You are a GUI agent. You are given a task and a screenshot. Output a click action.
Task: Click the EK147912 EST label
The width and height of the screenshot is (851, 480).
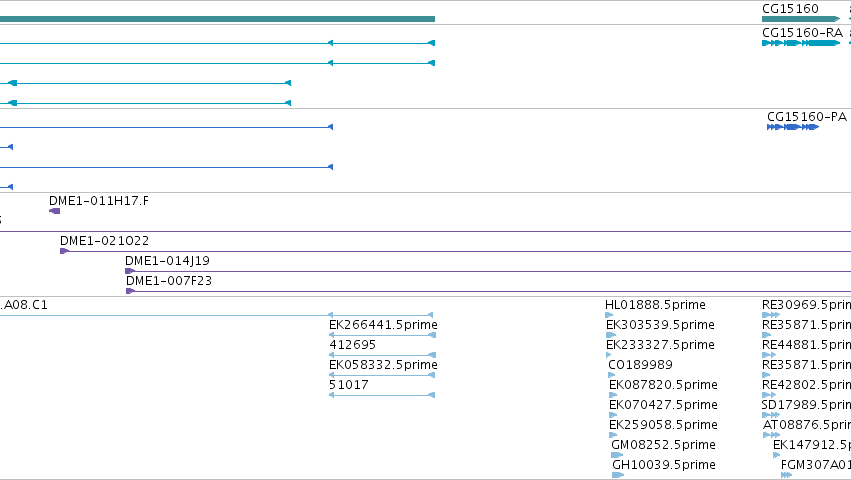click(x=812, y=445)
